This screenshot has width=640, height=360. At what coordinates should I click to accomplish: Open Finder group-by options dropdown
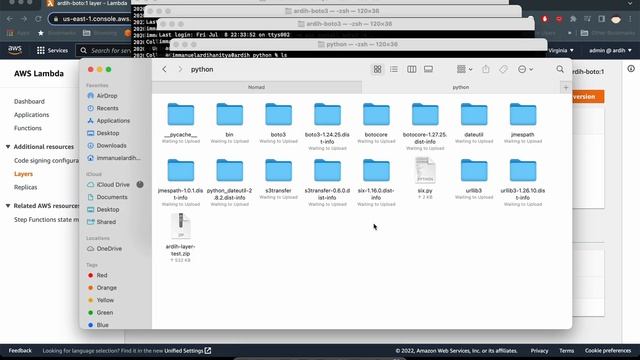click(464, 69)
